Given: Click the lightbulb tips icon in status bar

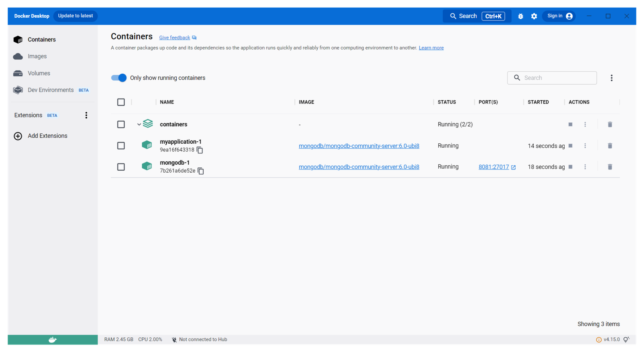Looking at the screenshot, I should tap(626, 340).
